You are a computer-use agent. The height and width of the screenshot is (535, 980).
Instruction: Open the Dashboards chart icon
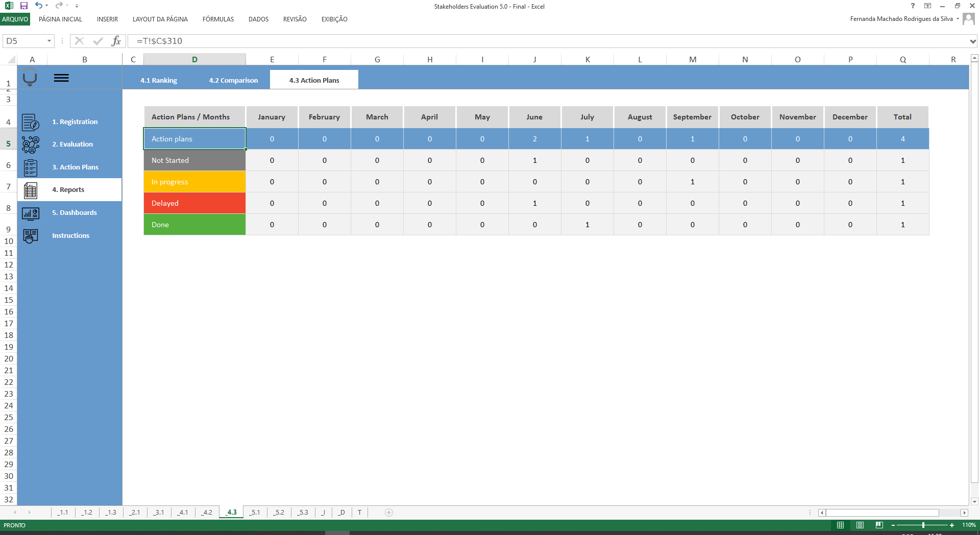31,213
